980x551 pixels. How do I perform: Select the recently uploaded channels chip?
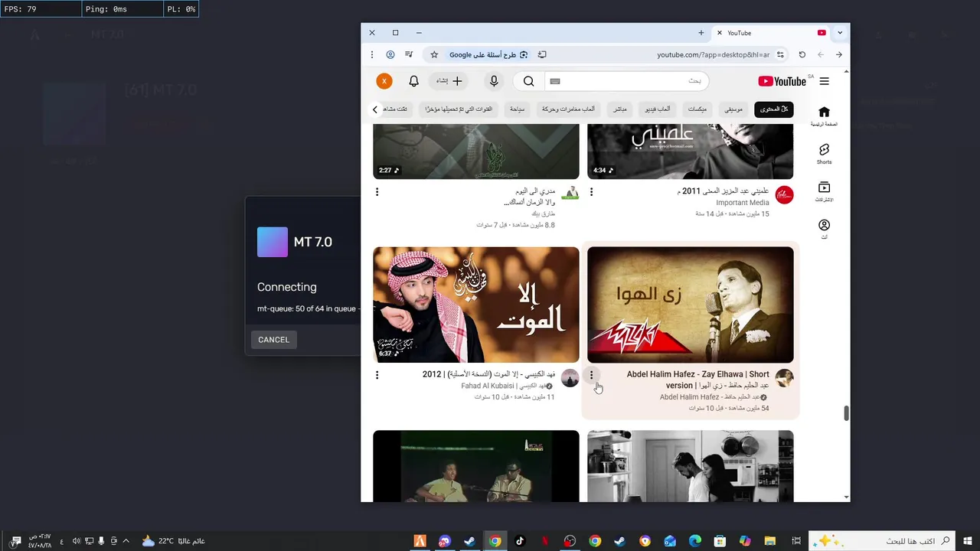[x=459, y=109]
